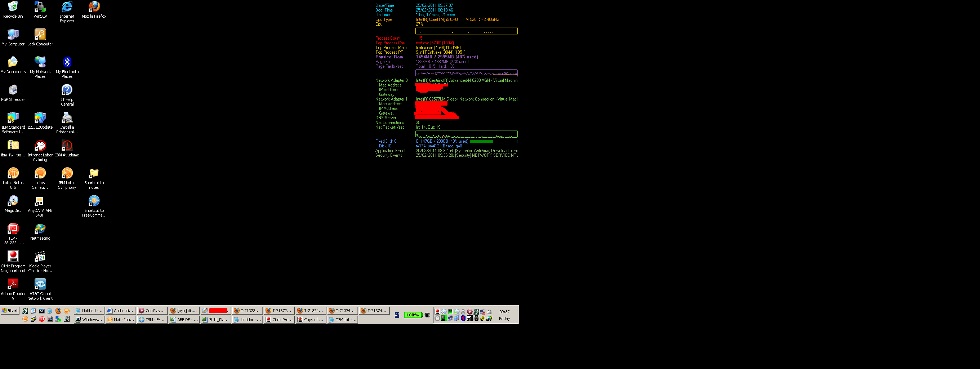Select the My Bluetooth Places icon
980x369 pixels.
tap(67, 63)
